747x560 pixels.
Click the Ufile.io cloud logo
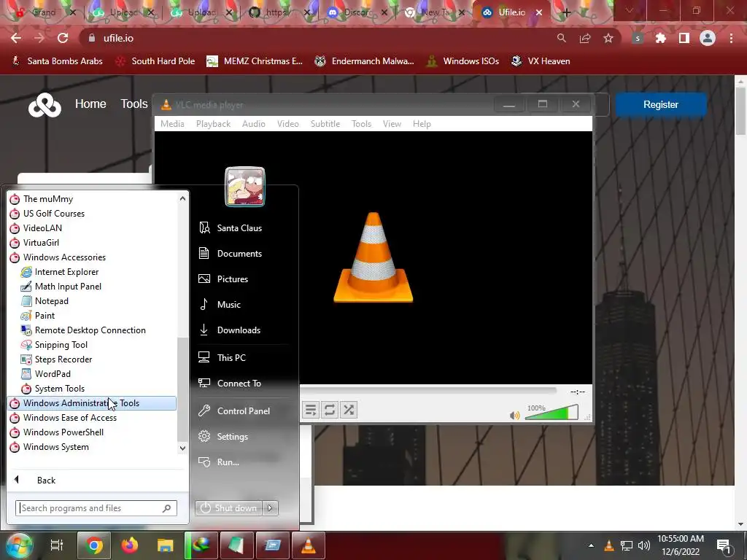44,105
